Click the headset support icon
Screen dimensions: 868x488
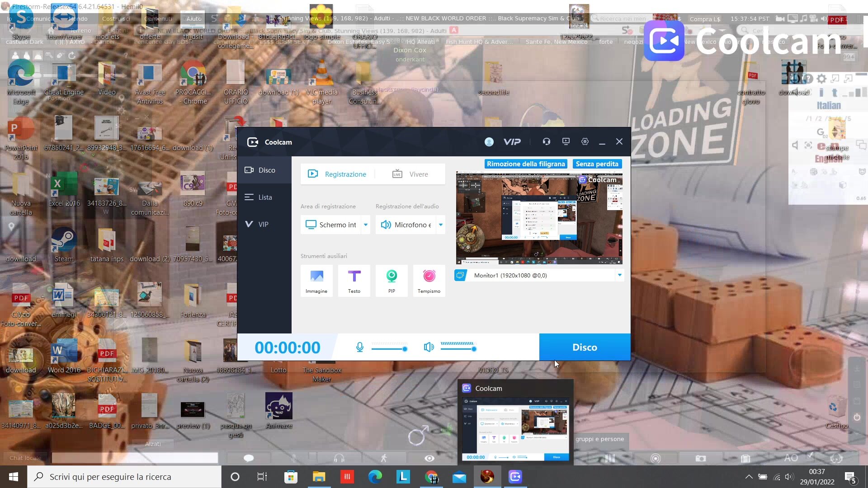[x=546, y=142]
